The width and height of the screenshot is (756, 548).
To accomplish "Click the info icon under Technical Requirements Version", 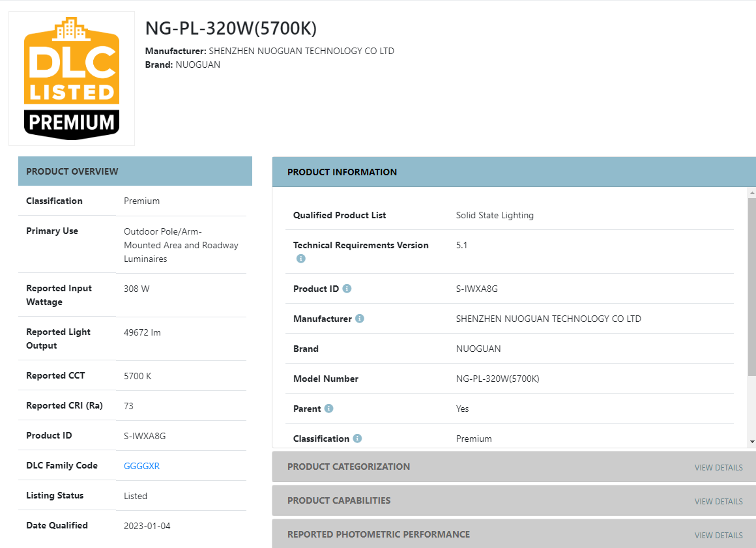I will tap(300, 259).
